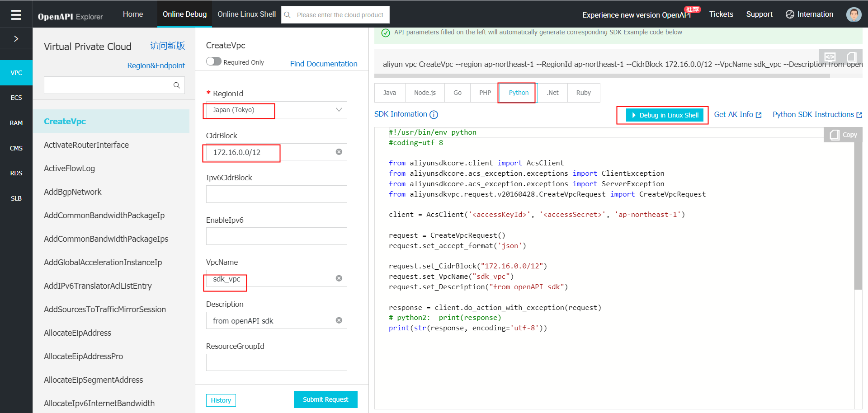Clear the VpcName field value

tap(339, 278)
